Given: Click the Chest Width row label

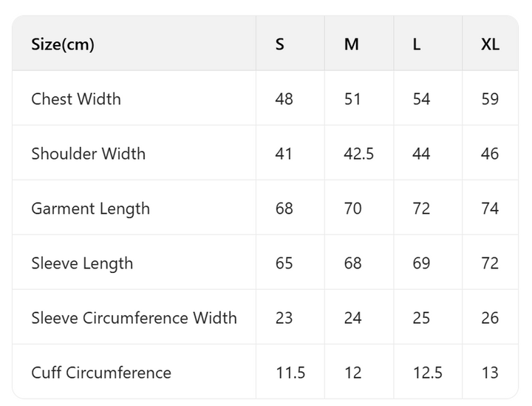Looking at the screenshot, I should [76, 99].
